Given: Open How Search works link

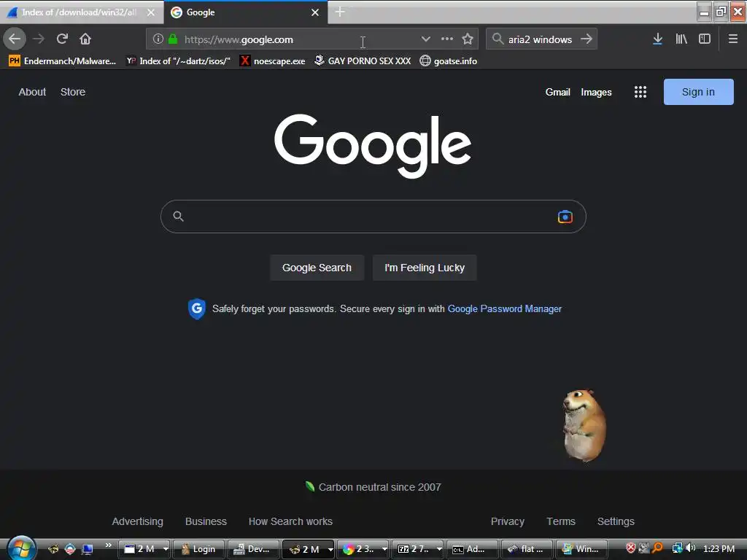Looking at the screenshot, I should [x=290, y=521].
